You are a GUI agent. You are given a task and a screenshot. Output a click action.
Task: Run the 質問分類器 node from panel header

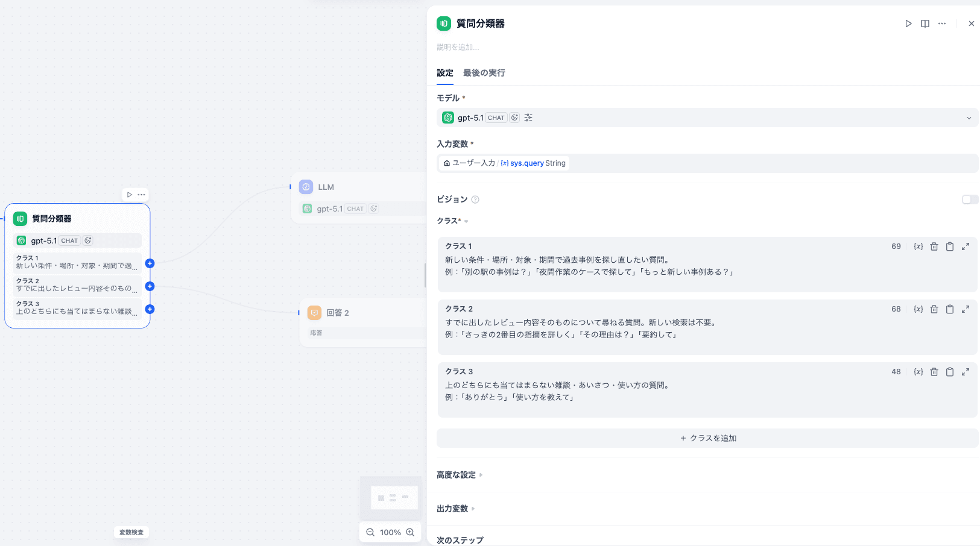point(908,24)
